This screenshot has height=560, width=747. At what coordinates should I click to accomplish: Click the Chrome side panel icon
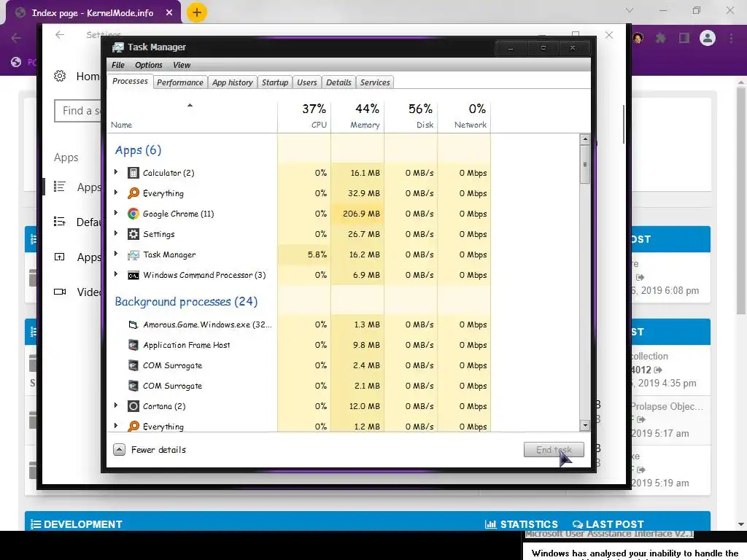coord(684,38)
